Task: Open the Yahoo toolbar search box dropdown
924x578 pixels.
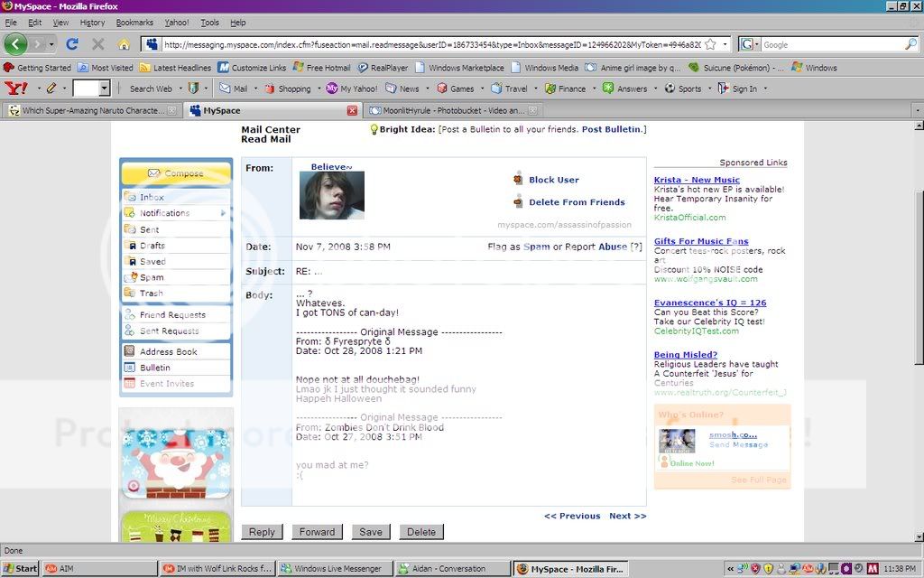Action: pos(104,89)
